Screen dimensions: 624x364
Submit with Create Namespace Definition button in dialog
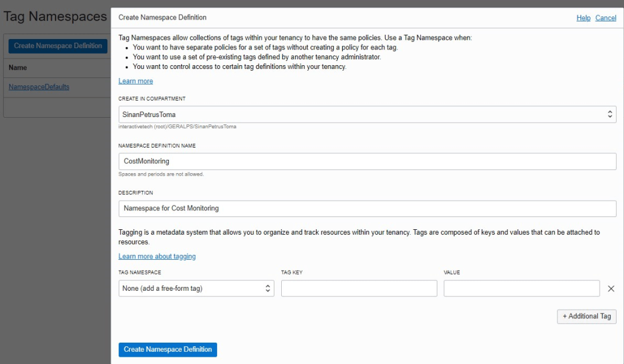coord(168,349)
